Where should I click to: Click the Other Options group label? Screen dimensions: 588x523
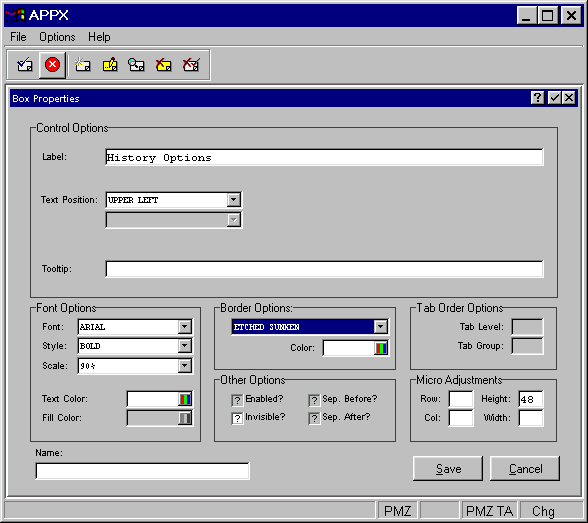[253, 380]
